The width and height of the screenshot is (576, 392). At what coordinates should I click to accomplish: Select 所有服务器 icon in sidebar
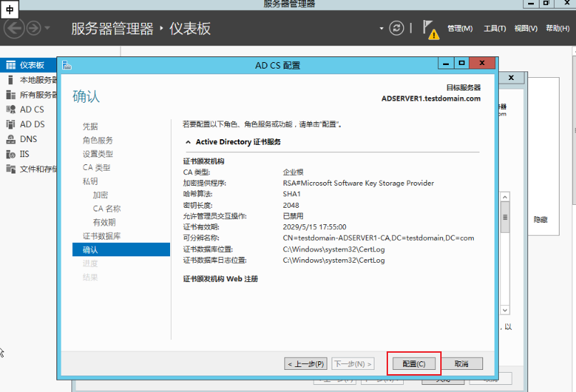[x=11, y=95]
